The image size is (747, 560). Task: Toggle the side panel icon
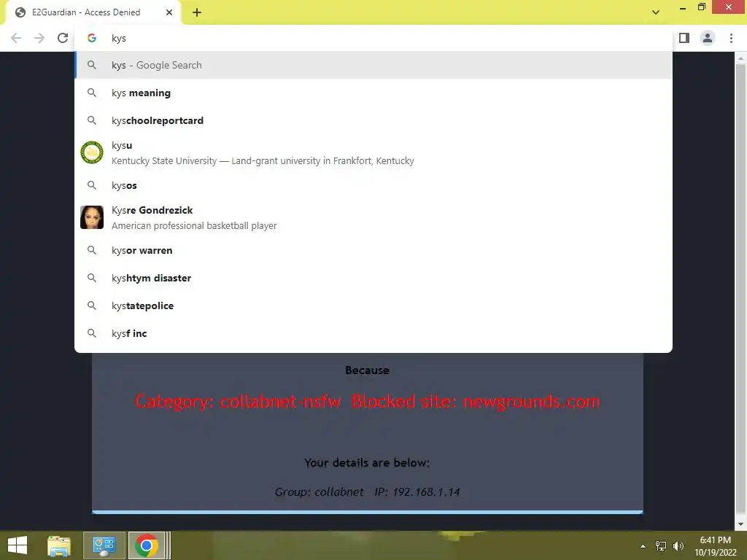684,38
